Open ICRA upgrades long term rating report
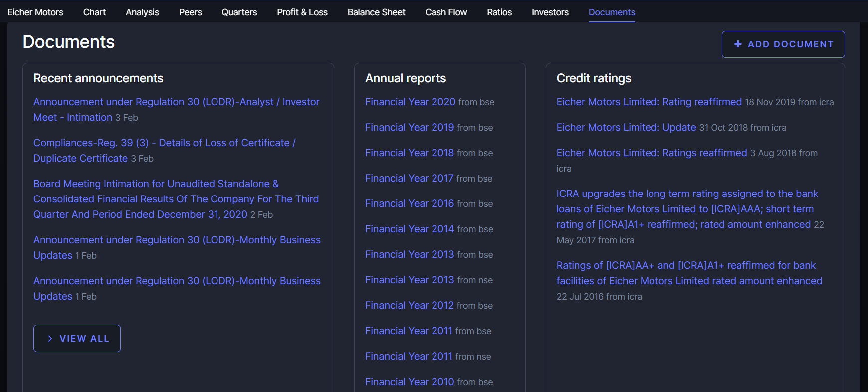 click(687, 209)
